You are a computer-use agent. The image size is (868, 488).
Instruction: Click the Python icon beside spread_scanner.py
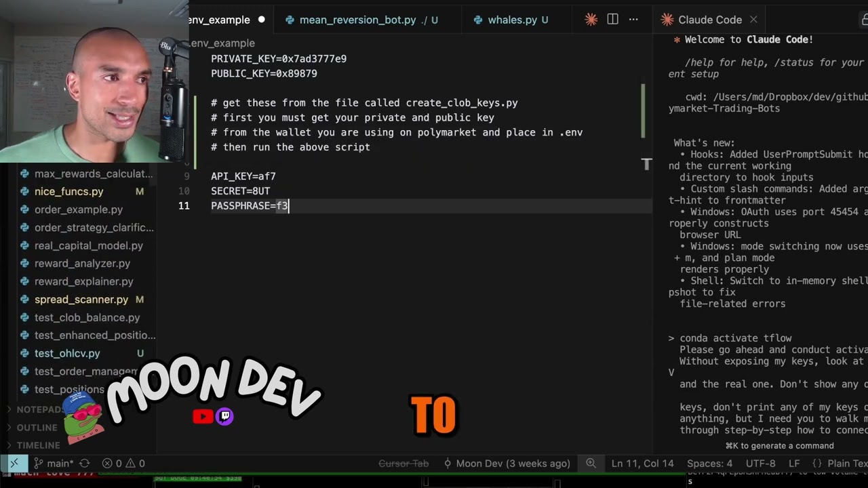24,299
